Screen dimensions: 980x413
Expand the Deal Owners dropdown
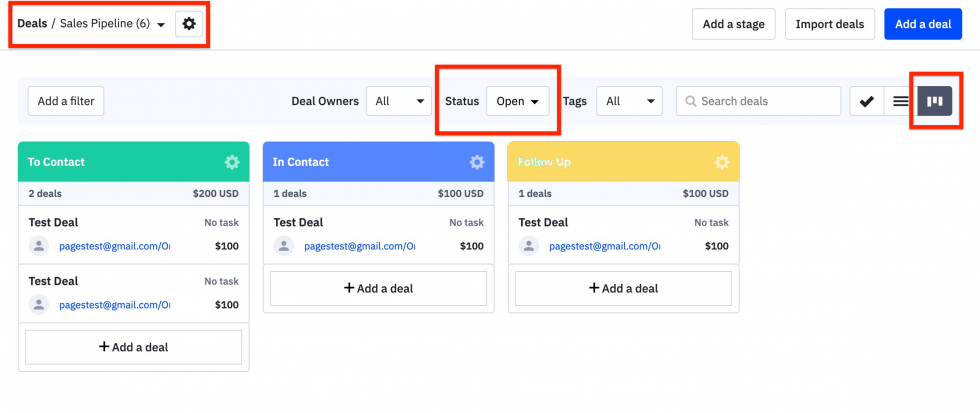pyautogui.click(x=398, y=101)
